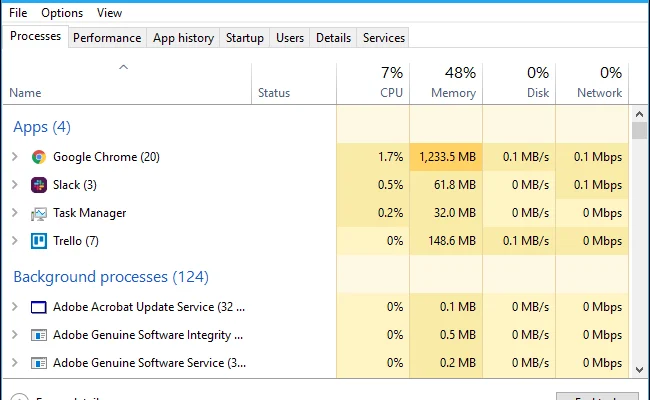Click Slack's 61.8 MB memory cell
The height and width of the screenshot is (400, 650).
pos(446,184)
